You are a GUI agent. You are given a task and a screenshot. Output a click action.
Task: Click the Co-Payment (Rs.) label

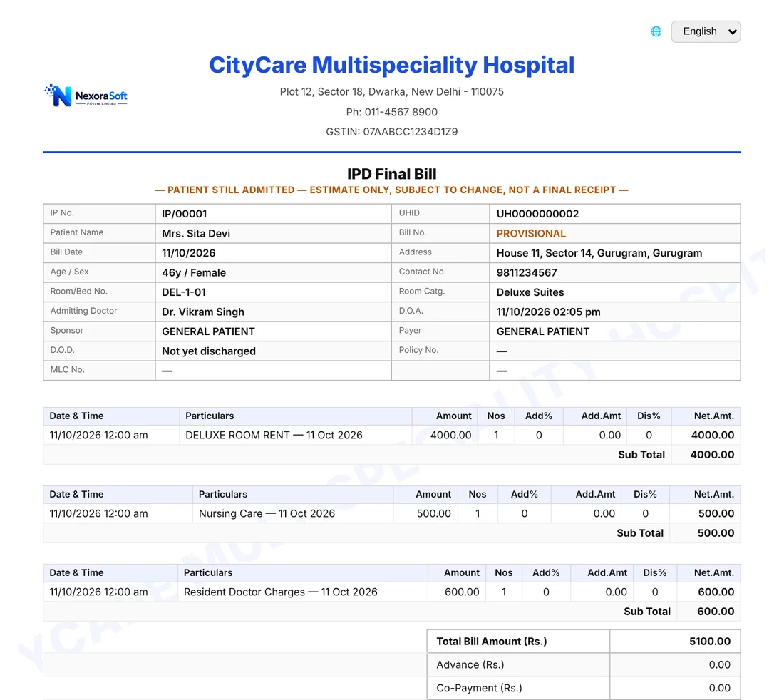[x=479, y=688]
